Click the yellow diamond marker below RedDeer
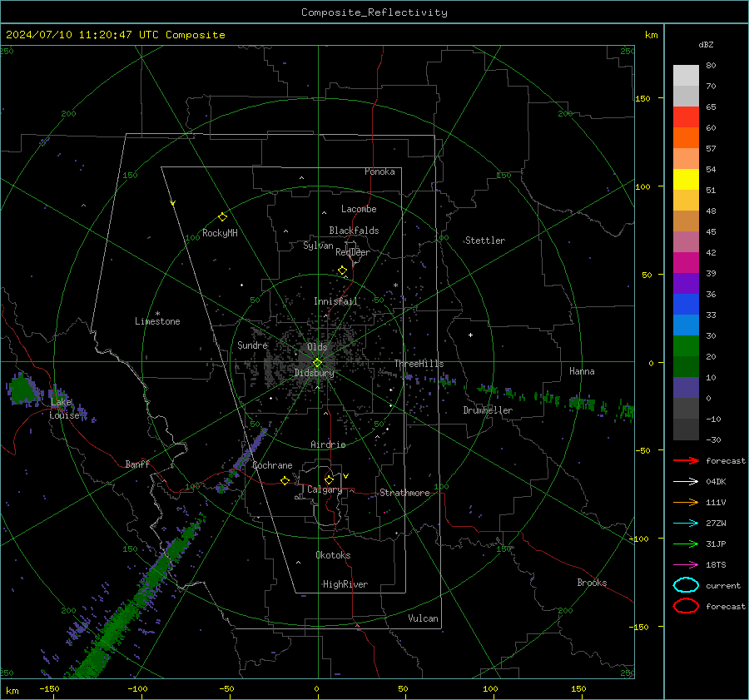 coord(342,271)
